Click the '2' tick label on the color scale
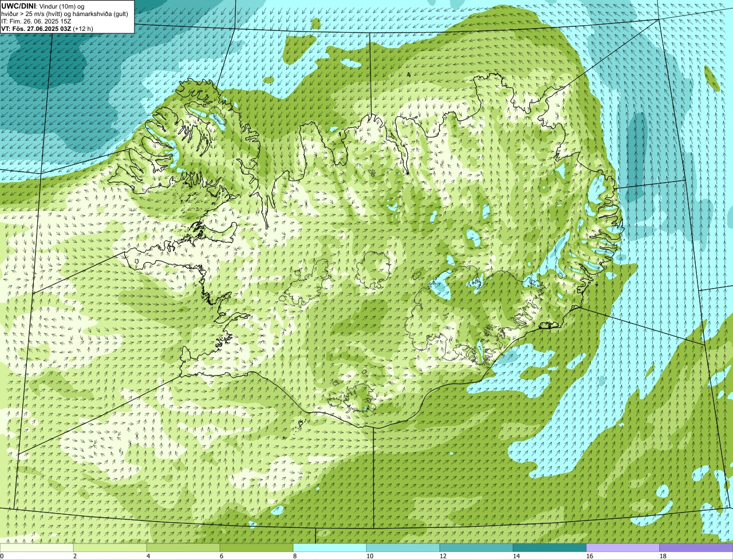733x560 pixels. tap(75, 556)
